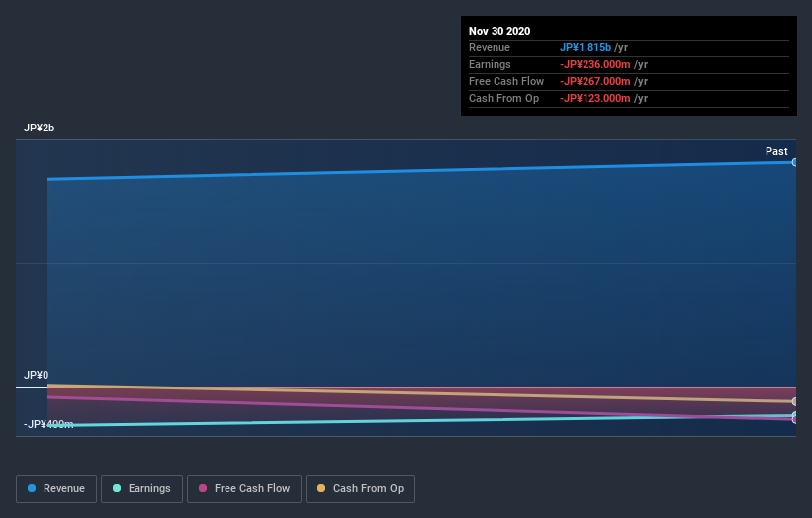This screenshot has width=812, height=518.
Task: Click the -JP¥400m axis label
Action: pyautogui.click(x=48, y=424)
